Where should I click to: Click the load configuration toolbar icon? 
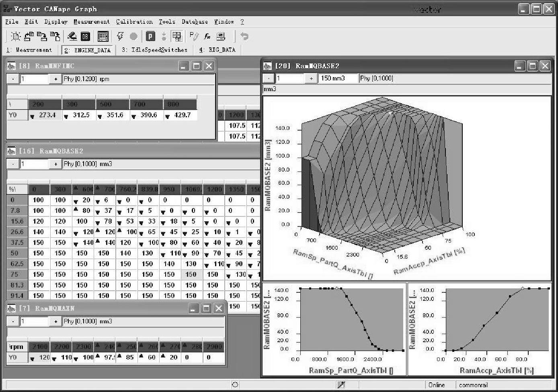pyautogui.click(x=29, y=37)
